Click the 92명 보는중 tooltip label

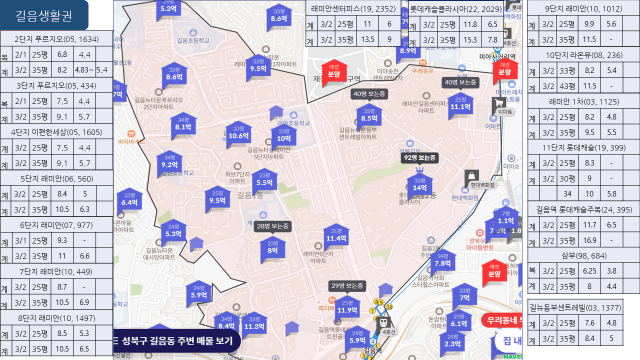(x=420, y=158)
